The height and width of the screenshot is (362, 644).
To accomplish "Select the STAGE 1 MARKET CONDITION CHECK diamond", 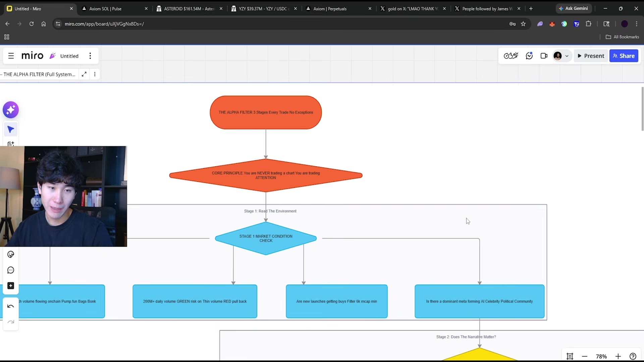I will pos(266,238).
